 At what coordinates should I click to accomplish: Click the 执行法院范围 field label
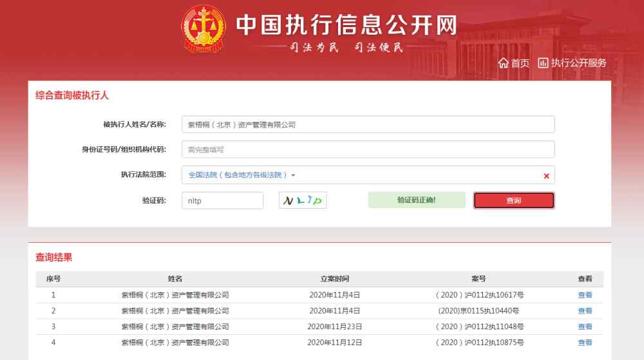(144, 175)
